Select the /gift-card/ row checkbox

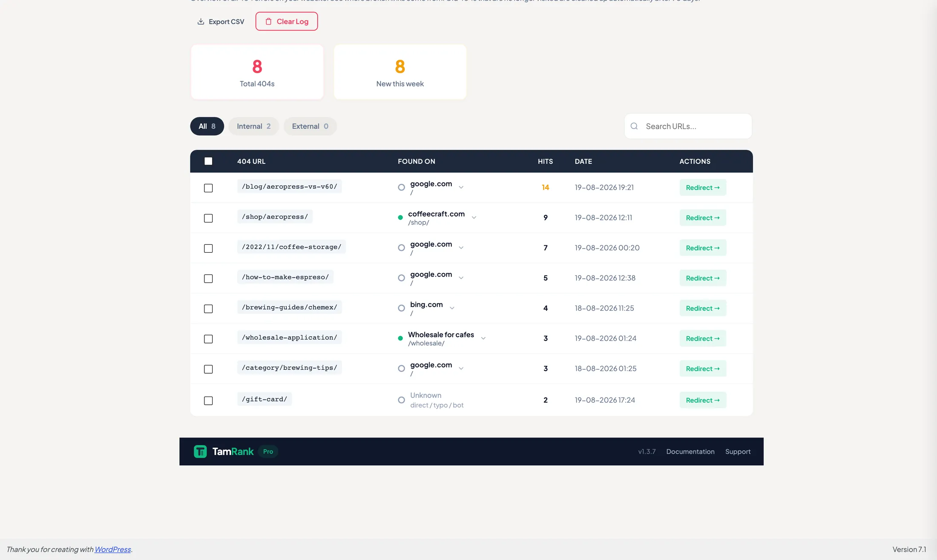coord(208,401)
